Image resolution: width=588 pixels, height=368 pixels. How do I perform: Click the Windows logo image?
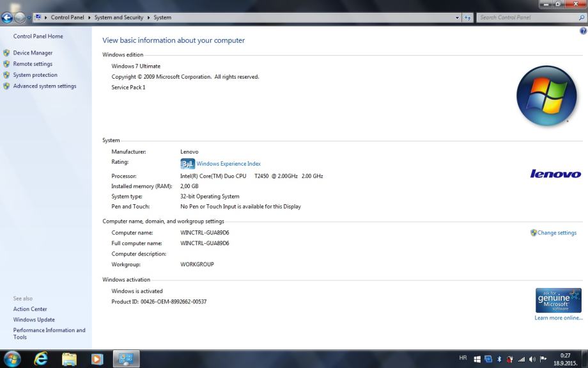(x=546, y=96)
